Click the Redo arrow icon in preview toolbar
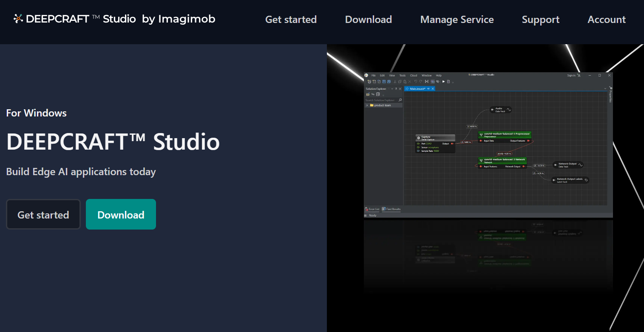Image resolution: width=644 pixels, height=332 pixels. [x=421, y=82]
